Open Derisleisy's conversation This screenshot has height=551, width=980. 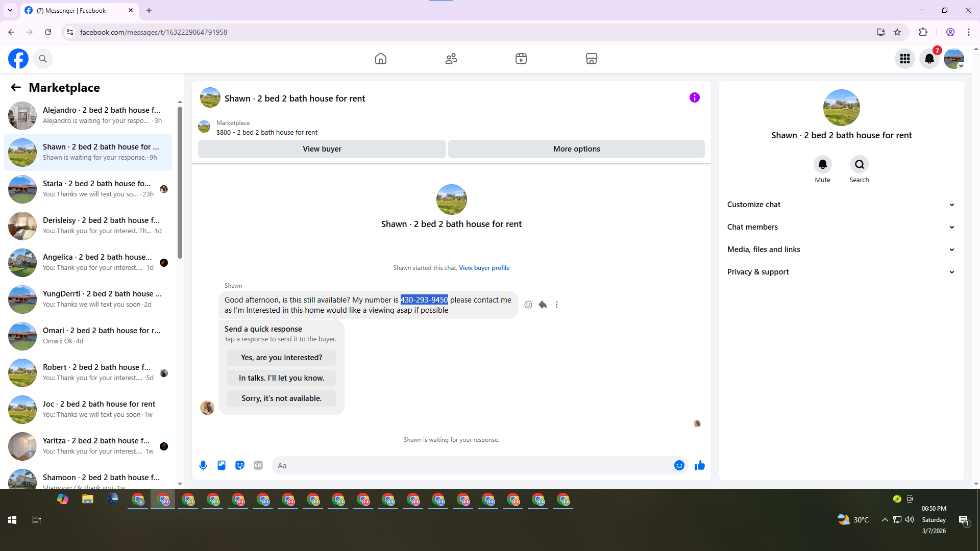[x=88, y=226]
